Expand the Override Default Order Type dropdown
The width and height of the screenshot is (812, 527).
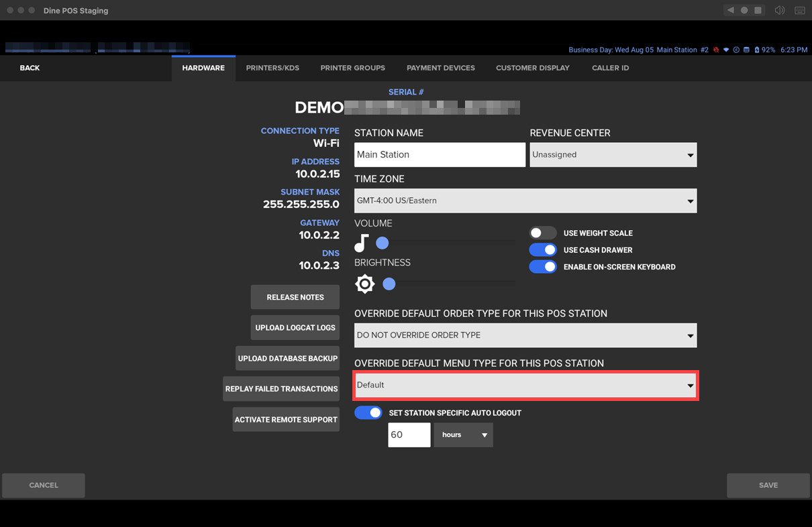pyautogui.click(x=525, y=335)
